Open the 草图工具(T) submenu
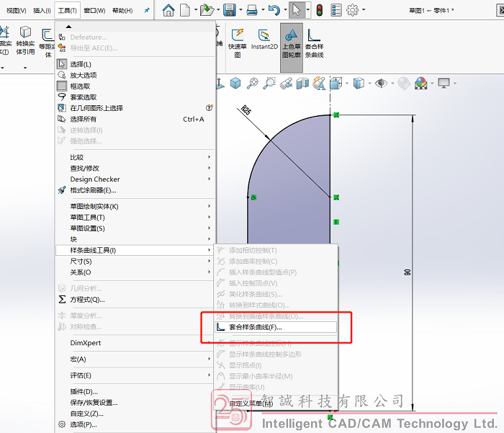Viewport: 504px width, 433px height. pos(135,218)
